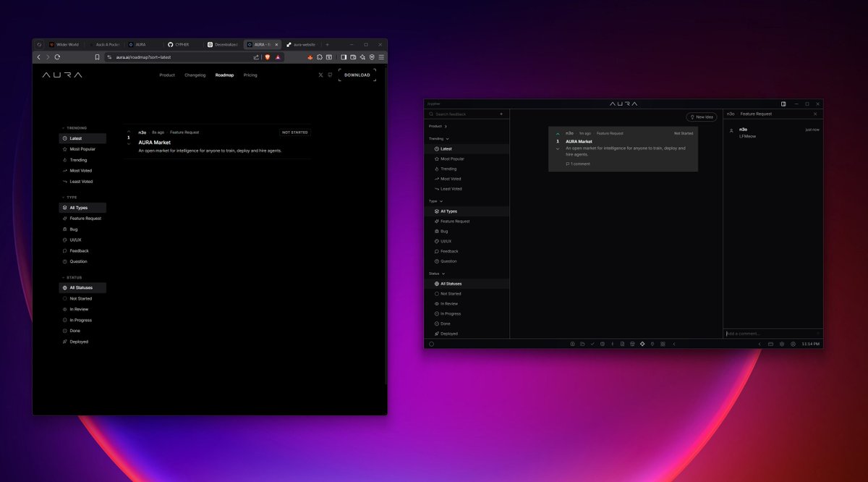Expand the Product section in the app sidebar

point(438,126)
